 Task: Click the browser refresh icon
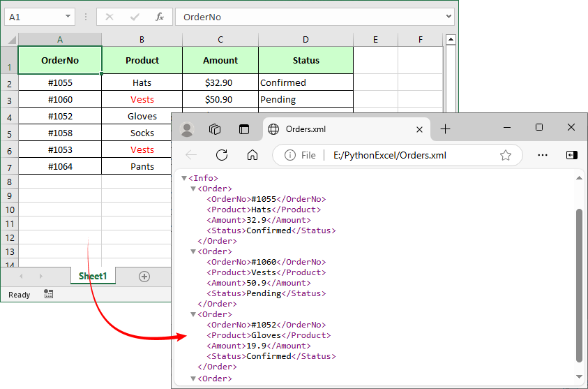(x=222, y=155)
